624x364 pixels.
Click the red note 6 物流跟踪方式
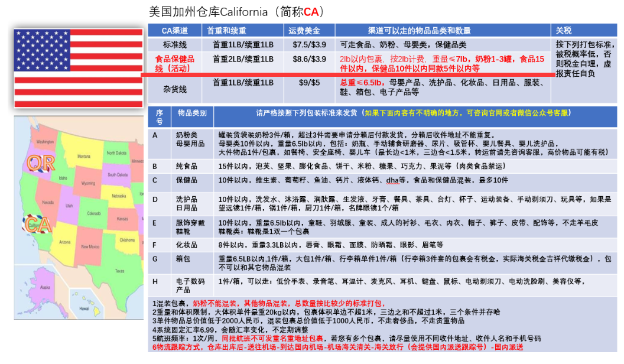(x=337, y=347)
